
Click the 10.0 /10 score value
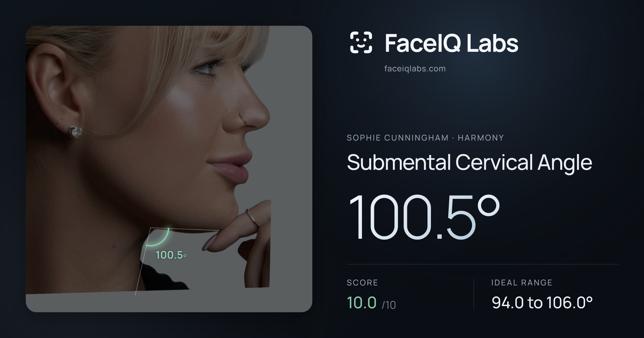click(371, 303)
